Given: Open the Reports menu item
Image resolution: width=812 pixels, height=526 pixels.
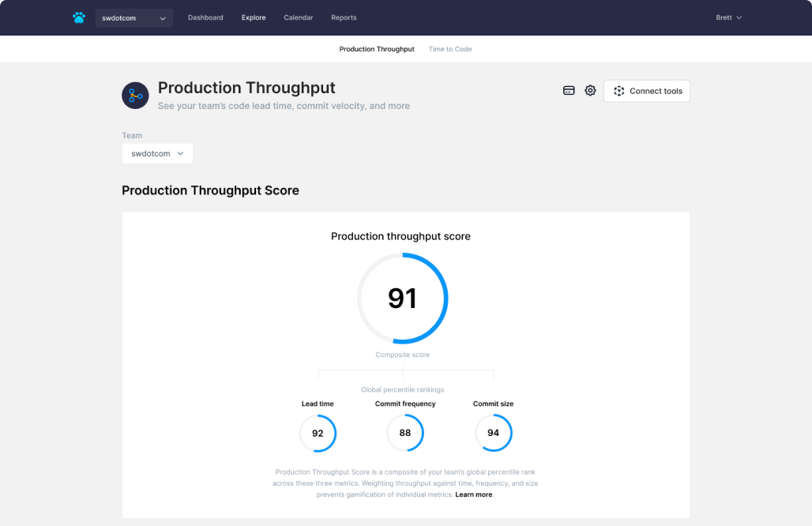Looking at the screenshot, I should pyautogui.click(x=344, y=17).
